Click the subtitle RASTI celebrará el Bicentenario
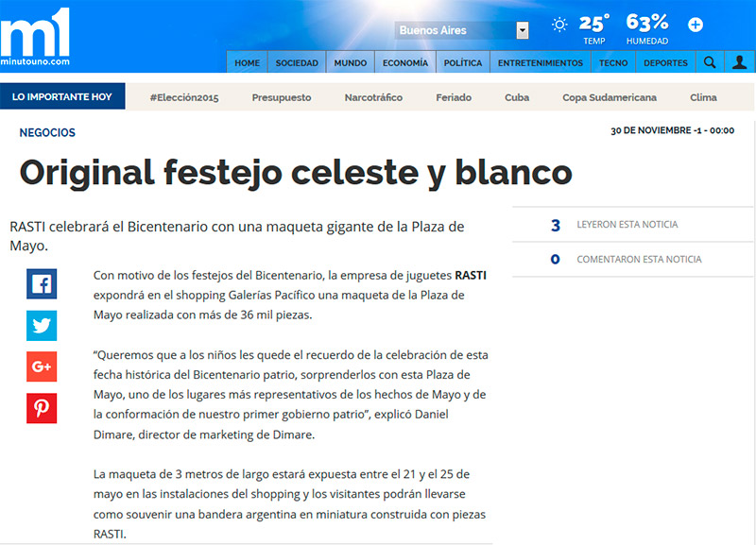Screen dimensions: 756x545 click(x=237, y=236)
